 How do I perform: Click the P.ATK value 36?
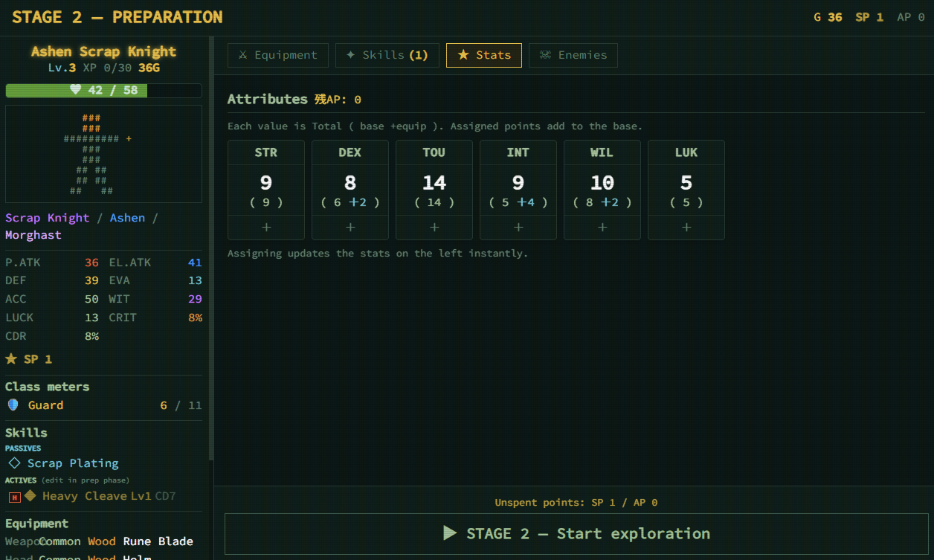[x=91, y=263]
